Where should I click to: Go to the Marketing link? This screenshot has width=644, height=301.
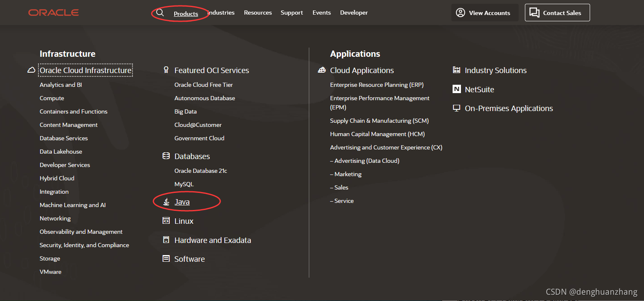[346, 174]
